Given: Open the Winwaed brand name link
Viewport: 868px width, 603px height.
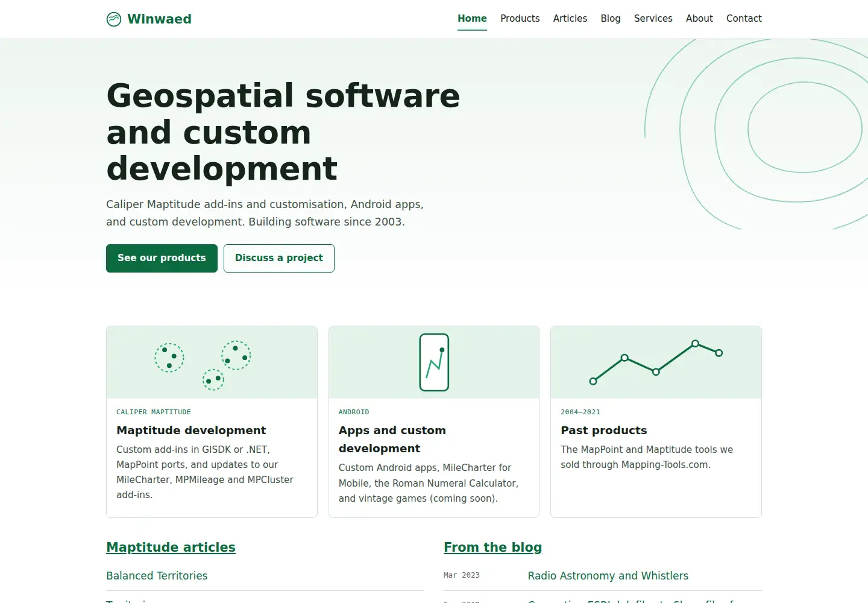Looking at the screenshot, I should coord(159,19).
